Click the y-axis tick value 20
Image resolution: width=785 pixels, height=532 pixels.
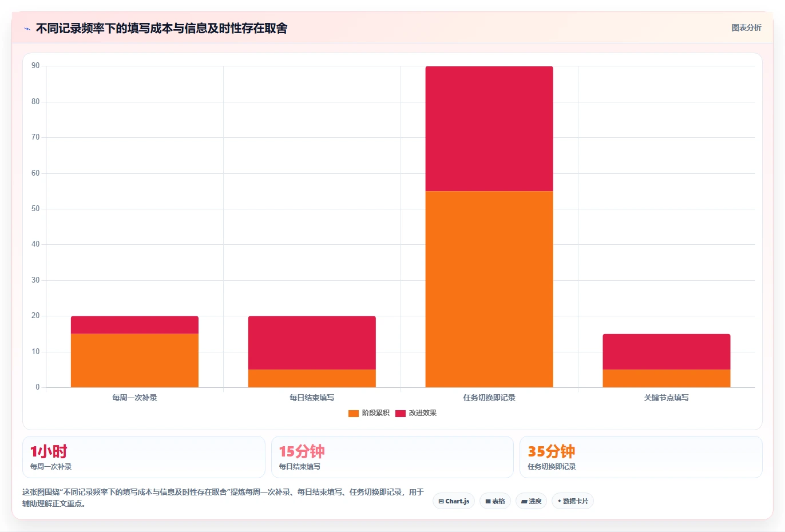(35, 316)
